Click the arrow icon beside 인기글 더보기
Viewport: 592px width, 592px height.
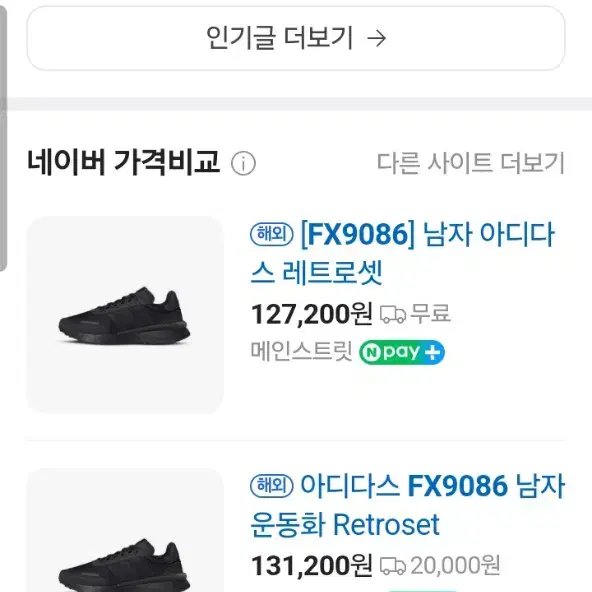click(377, 38)
